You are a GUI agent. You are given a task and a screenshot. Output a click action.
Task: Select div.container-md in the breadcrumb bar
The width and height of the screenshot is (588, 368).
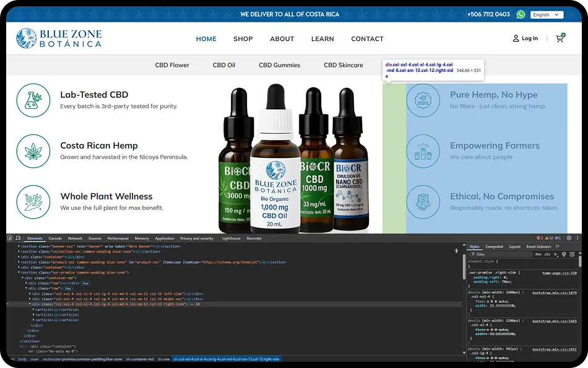tap(139, 359)
